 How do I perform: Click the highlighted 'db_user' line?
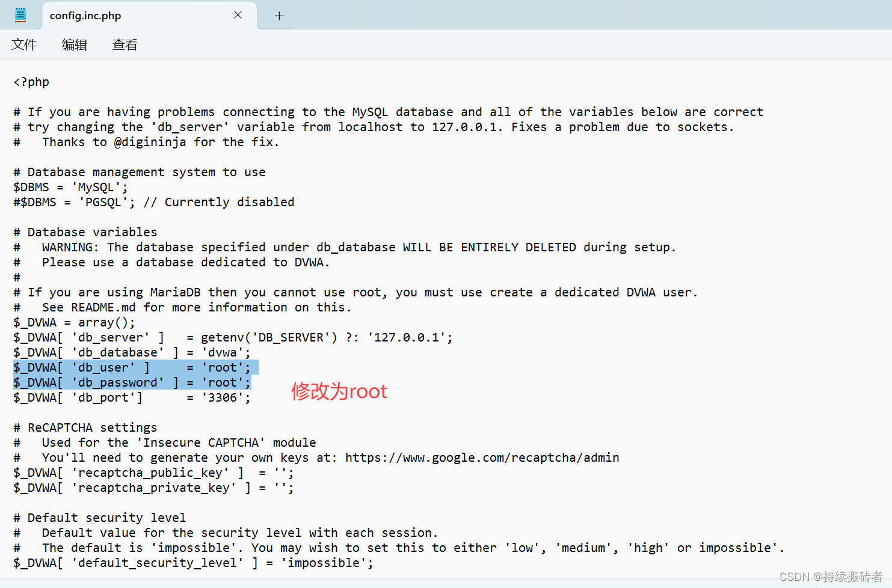tap(132, 367)
